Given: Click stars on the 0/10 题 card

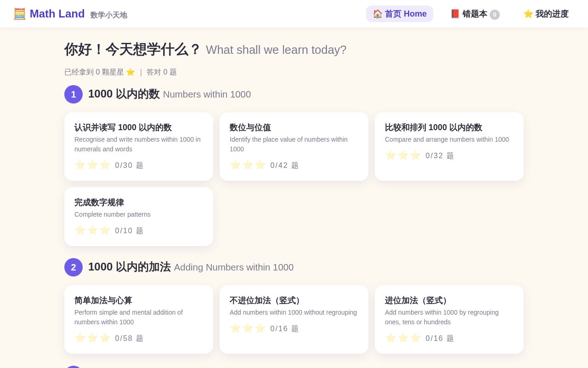Looking at the screenshot, I should click(x=92, y=230).
